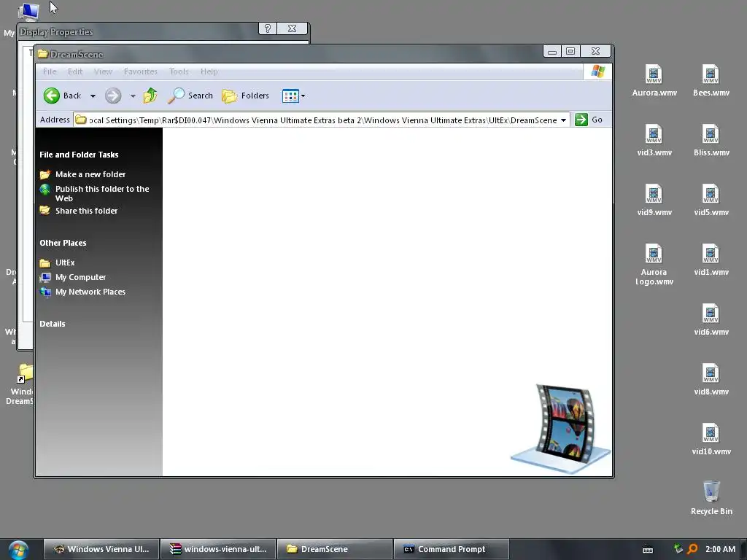
Task: Click the keyboard icon in the tray
Action: coord(648,550)
